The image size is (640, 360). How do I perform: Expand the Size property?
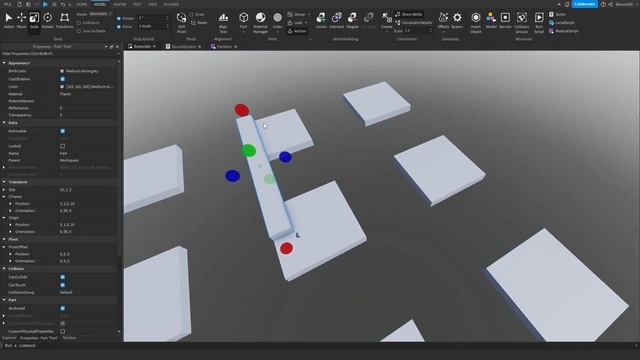[4, 190]
